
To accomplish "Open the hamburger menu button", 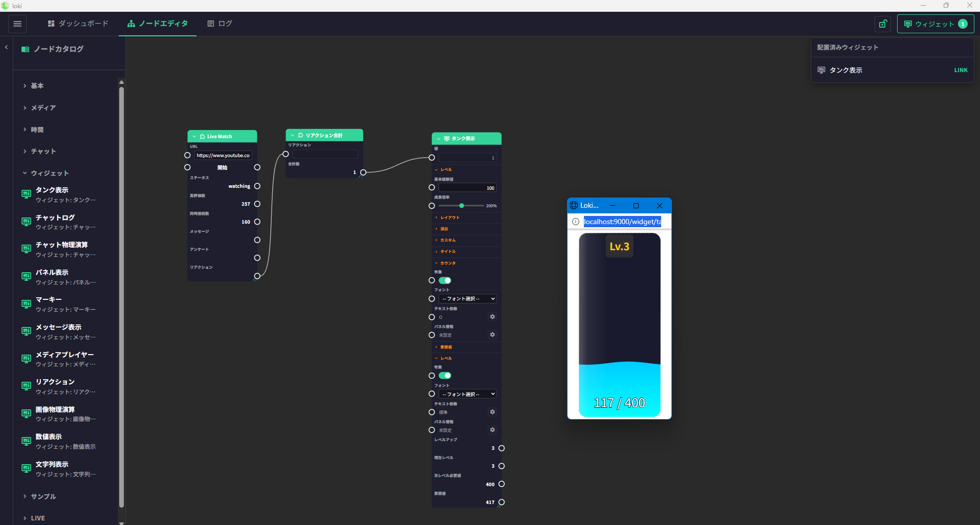I will coord(17,24).
